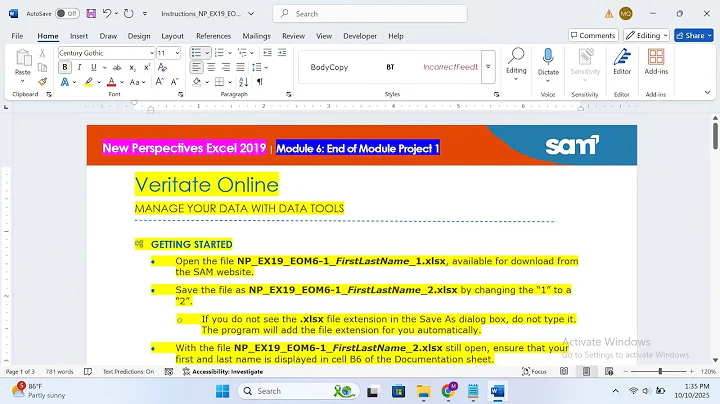The image size is (720, 404).
Task: Open font color dropdown arrow
Action: tap(122, 82)
